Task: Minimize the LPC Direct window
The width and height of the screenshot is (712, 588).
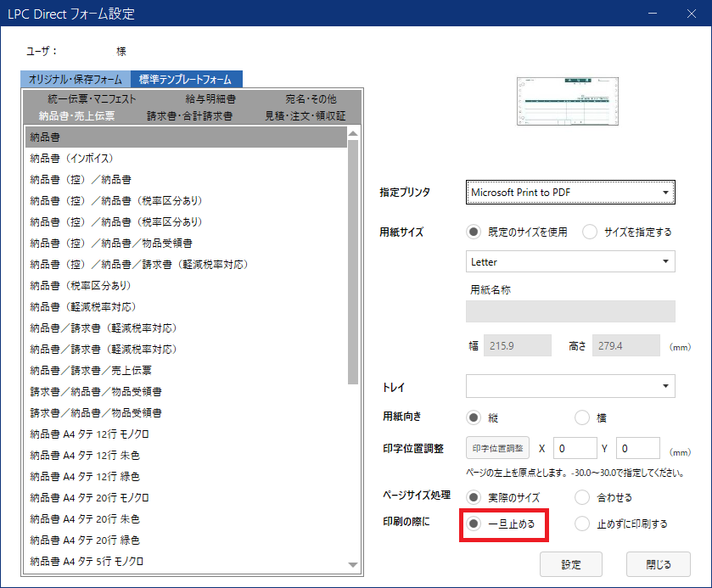Action: click(x=653, y=14)
